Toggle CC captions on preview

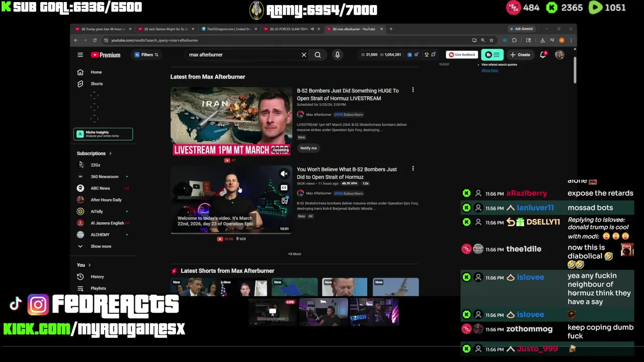tap(284, 188)
